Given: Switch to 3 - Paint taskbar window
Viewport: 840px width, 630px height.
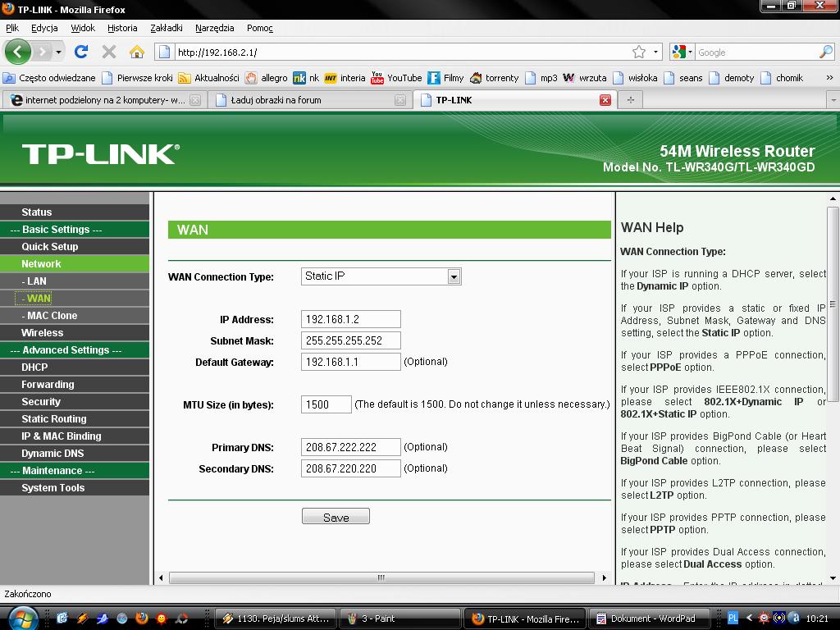Looking at the screenshot, I should click(x=400, y=619).
